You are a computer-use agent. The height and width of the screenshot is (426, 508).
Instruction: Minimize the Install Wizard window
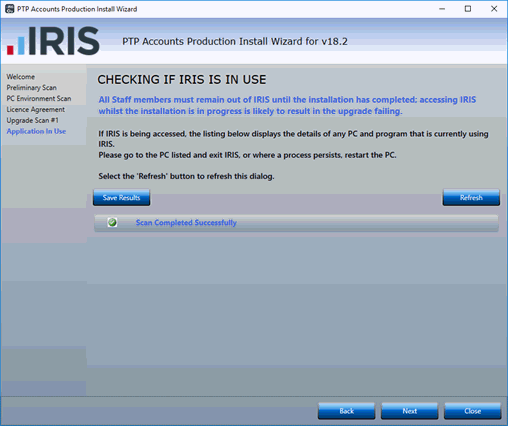pyautogui.click(x=442, y=9)
